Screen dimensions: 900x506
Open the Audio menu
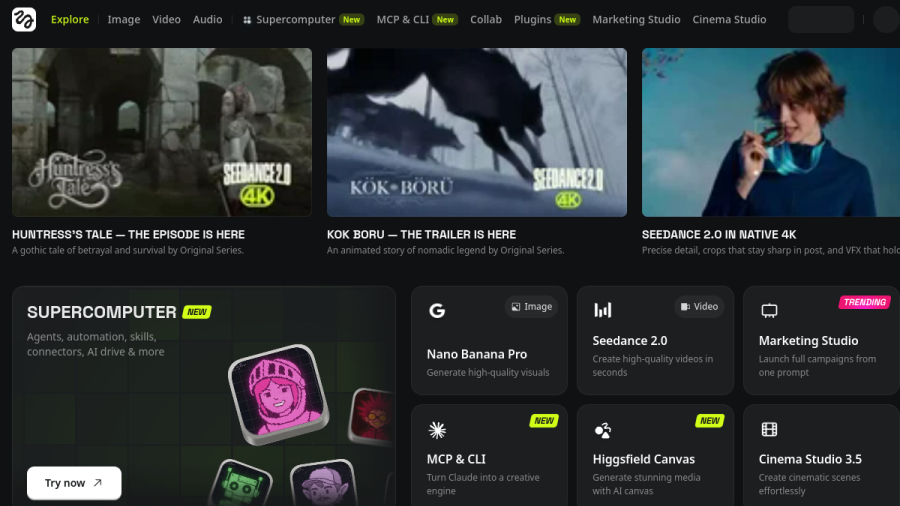(207, 20)
